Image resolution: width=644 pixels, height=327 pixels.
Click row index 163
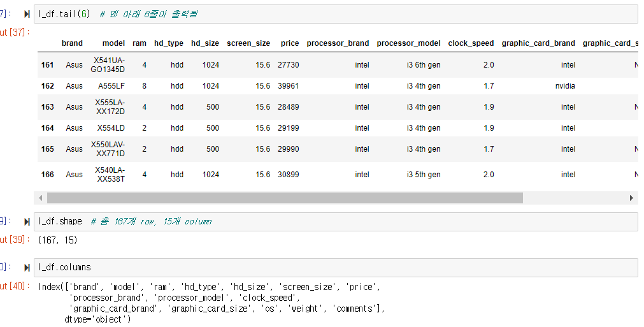(47, 107)
